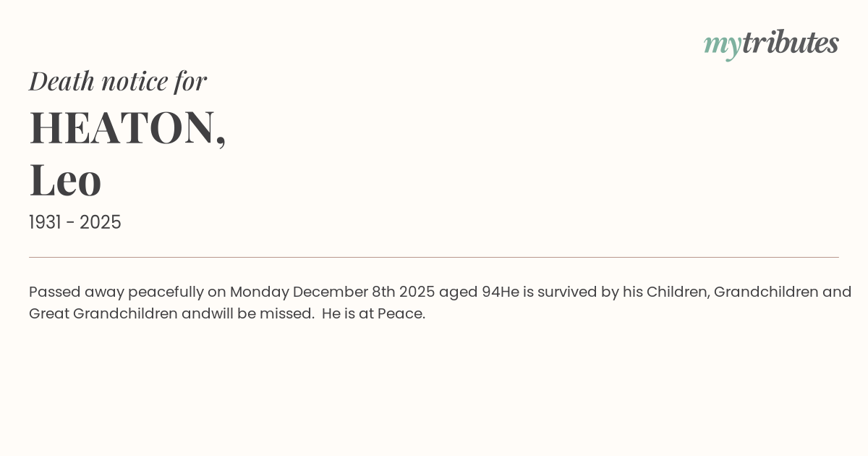The width and height of the screenshot is (868, 456).
Task: Click the word "tributes" in the logo
Action: [x=790, y=43]
